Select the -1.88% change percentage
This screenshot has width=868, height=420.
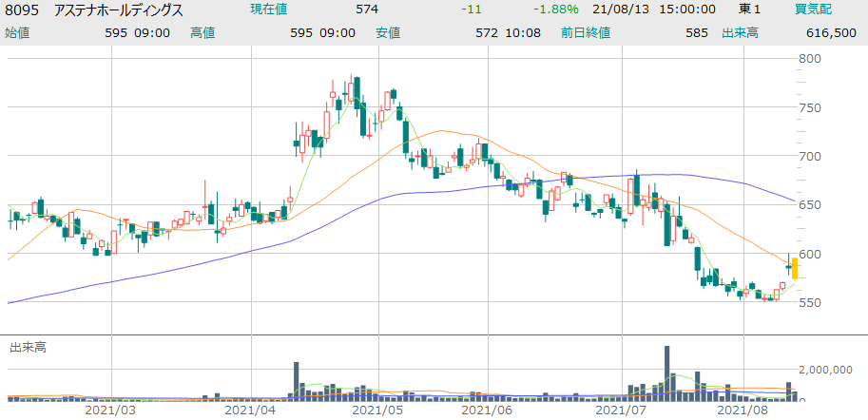pos(555,10)
